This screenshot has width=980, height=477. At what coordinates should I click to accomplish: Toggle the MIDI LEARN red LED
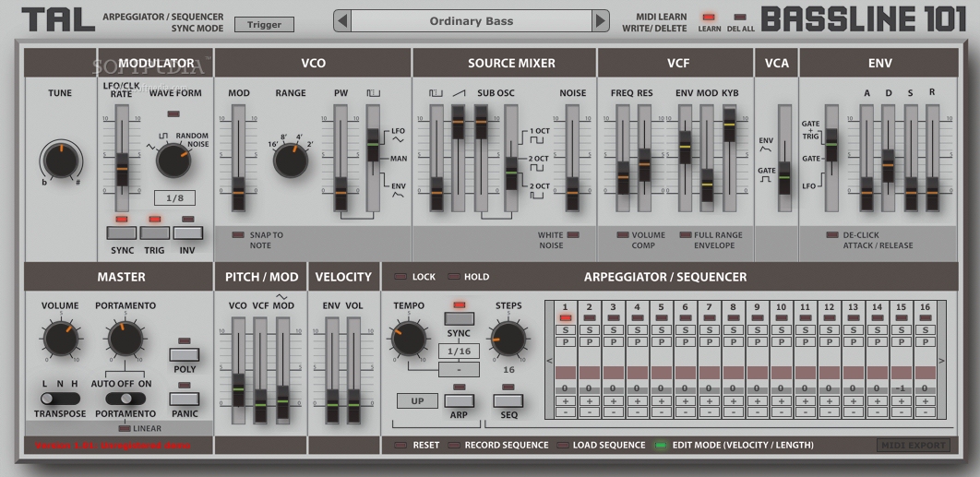tap(709, 18)
